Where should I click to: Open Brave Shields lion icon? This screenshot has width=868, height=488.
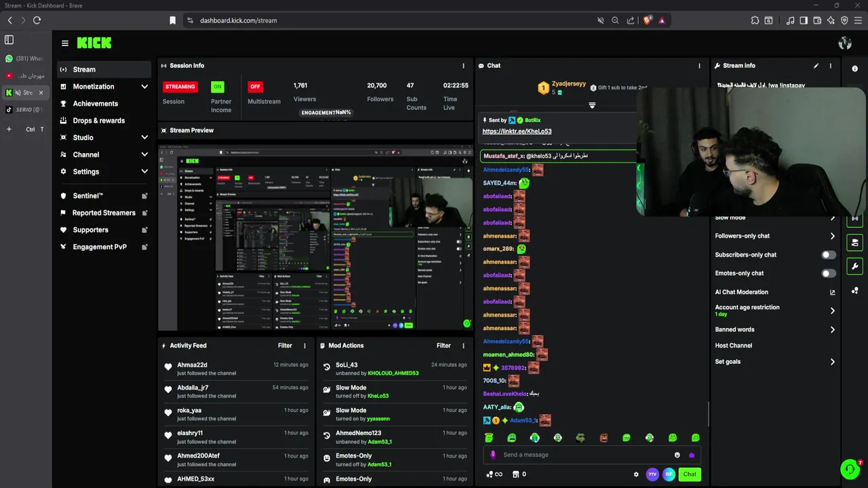647,20
